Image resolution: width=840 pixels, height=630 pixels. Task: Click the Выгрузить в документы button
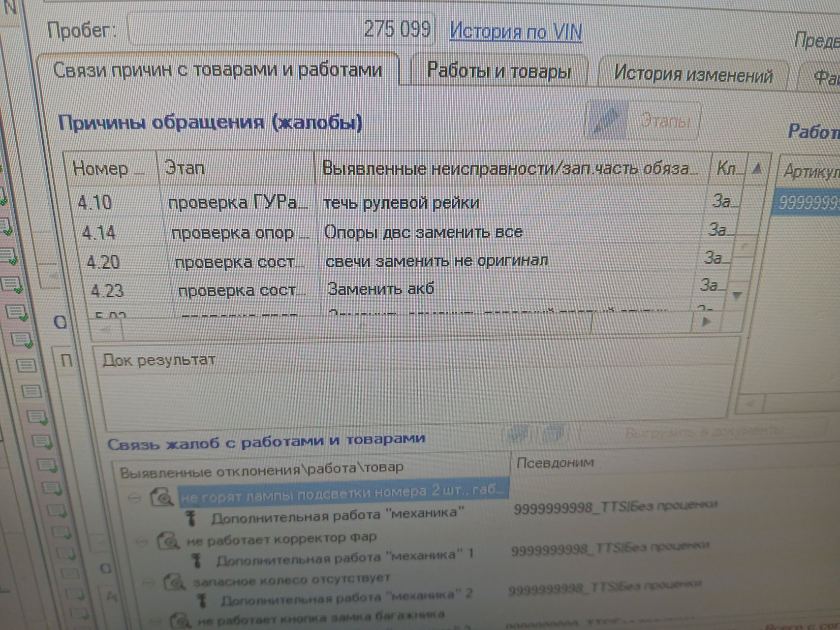tap(703, 432)
